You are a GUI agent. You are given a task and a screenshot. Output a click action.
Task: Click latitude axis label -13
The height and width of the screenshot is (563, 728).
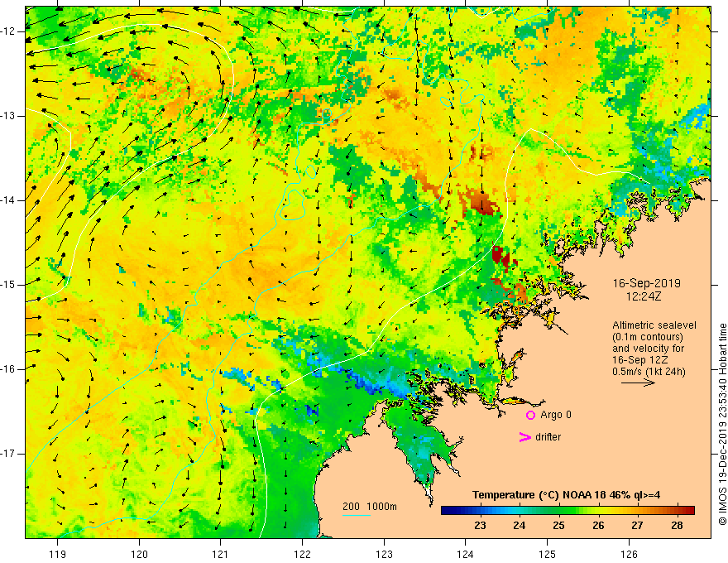pos(9,116)
